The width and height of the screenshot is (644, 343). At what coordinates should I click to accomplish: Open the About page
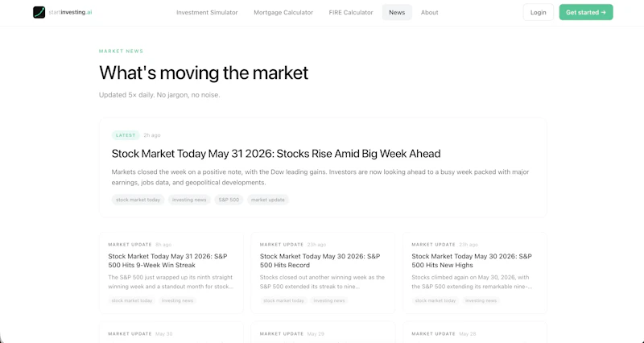pos(429,12)
